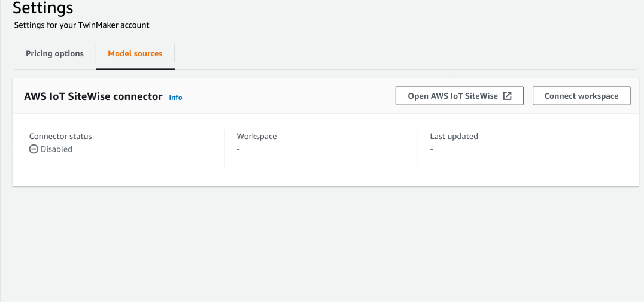Click the Settings page title
The width and height of the screenshot is (644, 302).
tap(43, 8)
